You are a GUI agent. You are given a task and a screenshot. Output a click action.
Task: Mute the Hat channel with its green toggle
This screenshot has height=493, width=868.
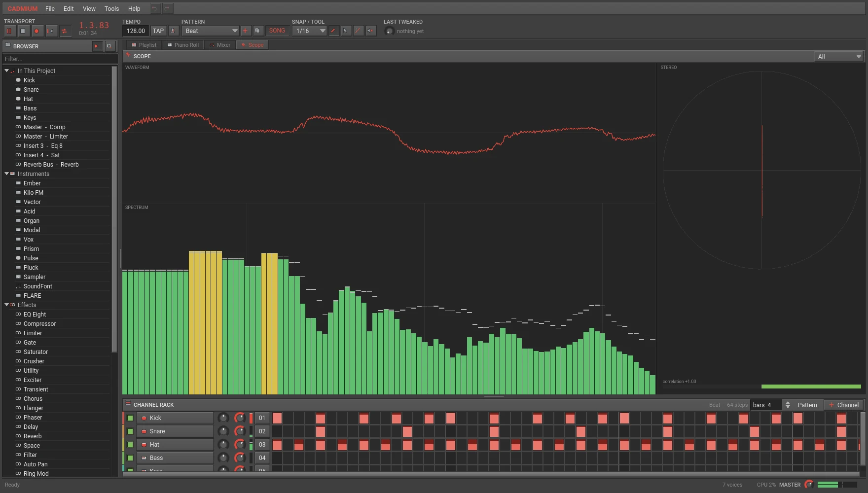click(130, 445)
